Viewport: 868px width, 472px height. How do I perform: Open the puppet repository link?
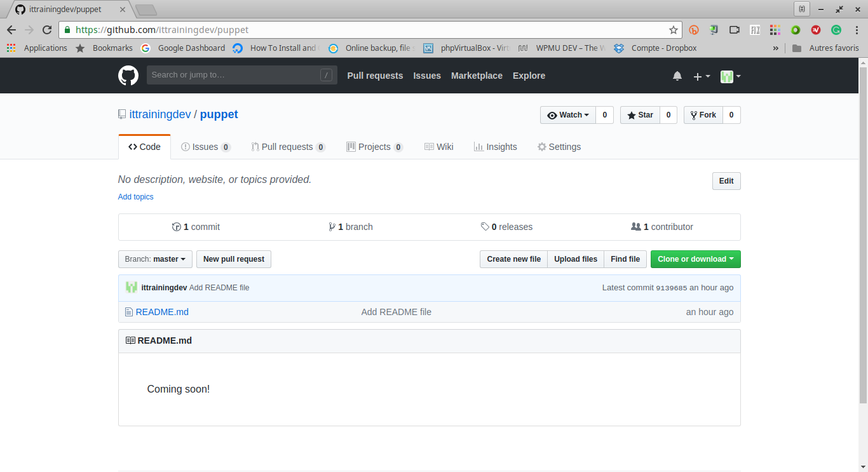tap(219, 114)
